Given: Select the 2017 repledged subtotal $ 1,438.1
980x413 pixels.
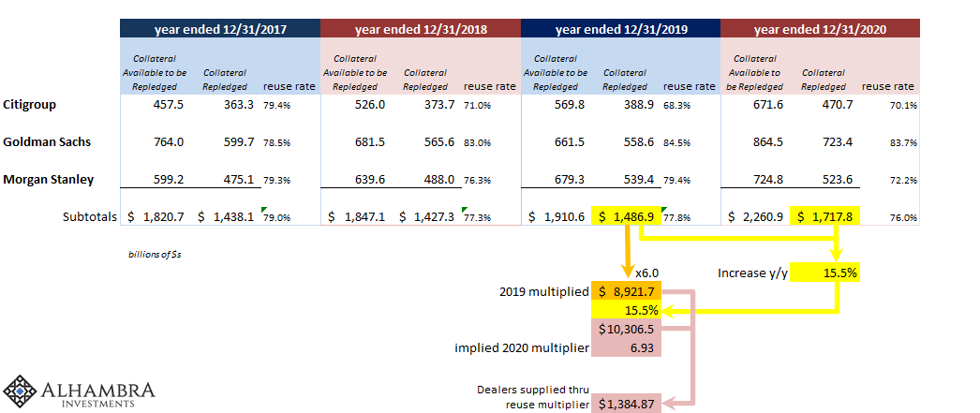Looking at the screenshot, I should click(226, 217).
